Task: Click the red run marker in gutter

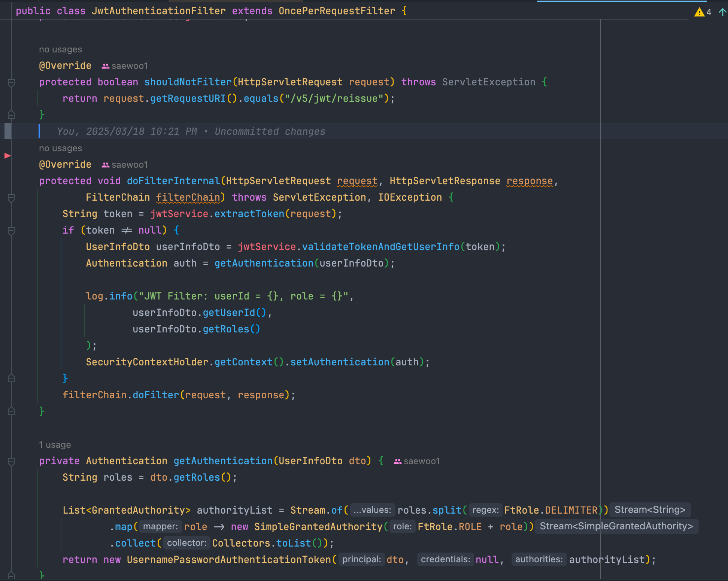Action: click(x=7, y=156)
